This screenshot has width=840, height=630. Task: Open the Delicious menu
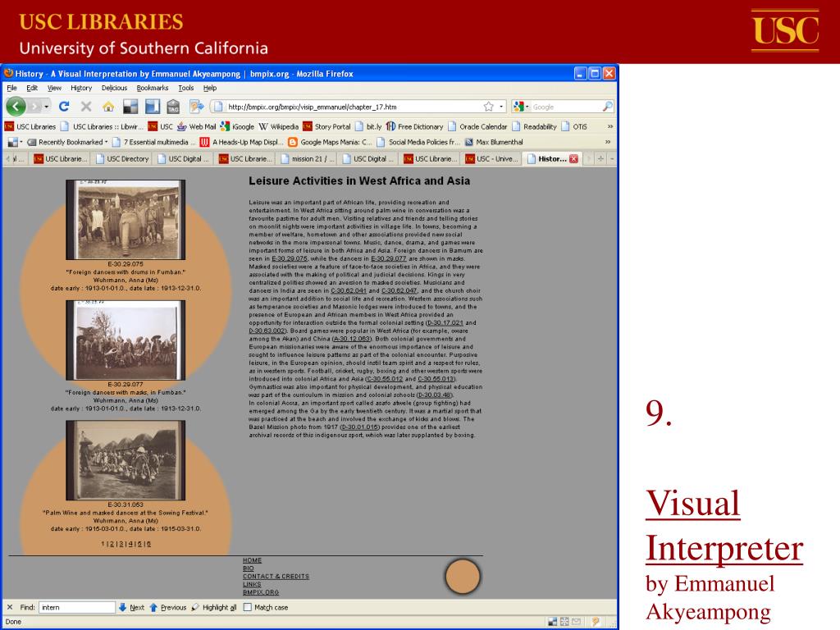(114, 88)
